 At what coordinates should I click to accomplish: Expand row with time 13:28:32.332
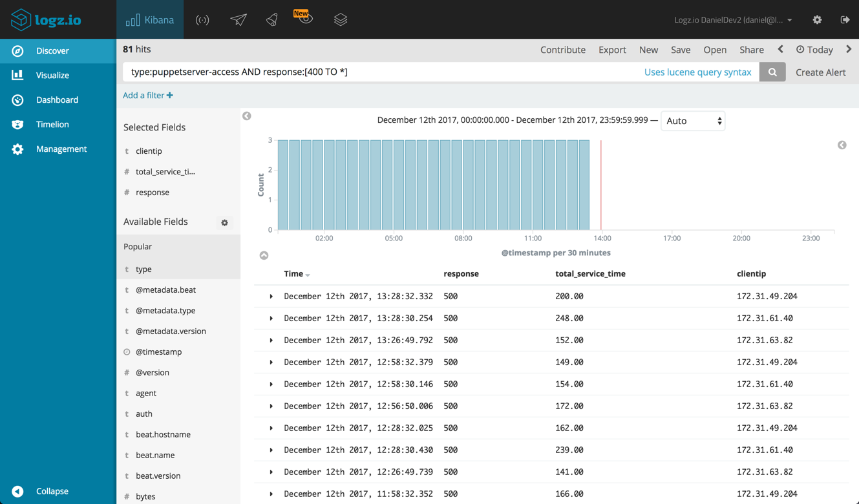point(271,297)
